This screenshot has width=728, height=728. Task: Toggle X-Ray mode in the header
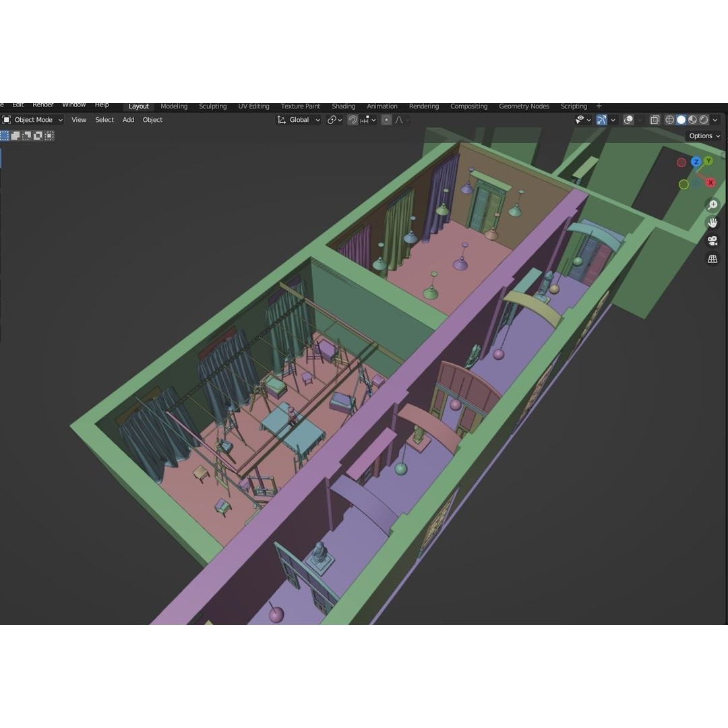click(654, 119)
